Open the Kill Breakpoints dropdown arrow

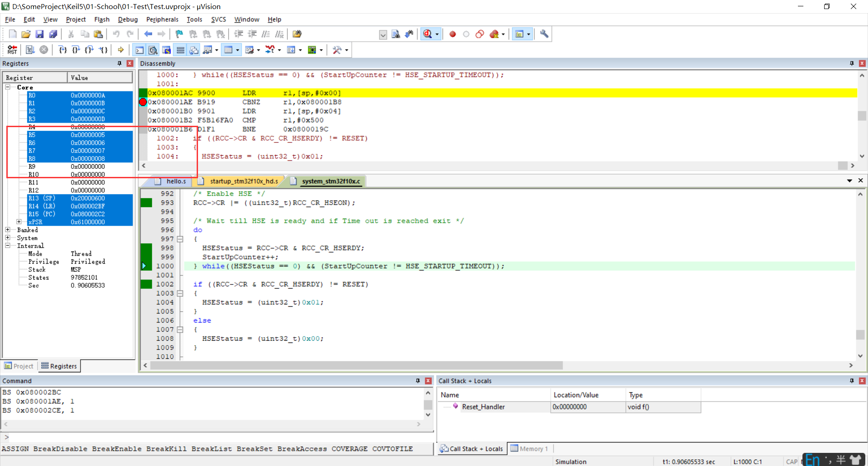coord(503,34)
